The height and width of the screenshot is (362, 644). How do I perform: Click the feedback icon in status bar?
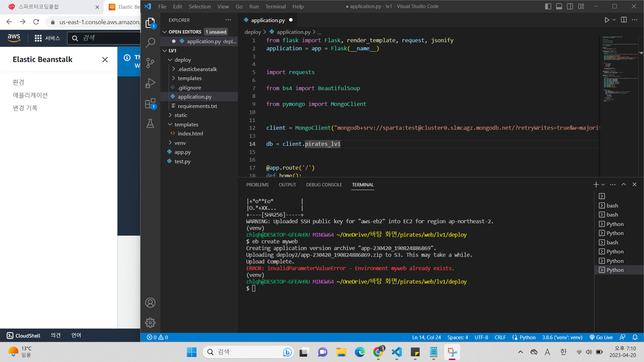pyautogui.click(x=623, y=338)
